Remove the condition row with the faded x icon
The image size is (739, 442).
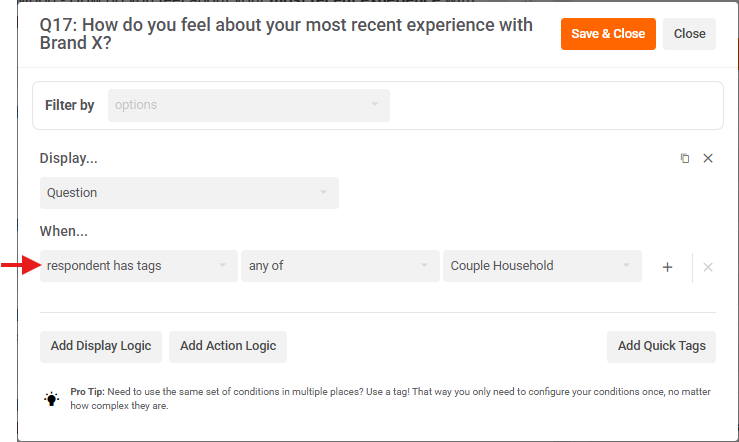708,267
